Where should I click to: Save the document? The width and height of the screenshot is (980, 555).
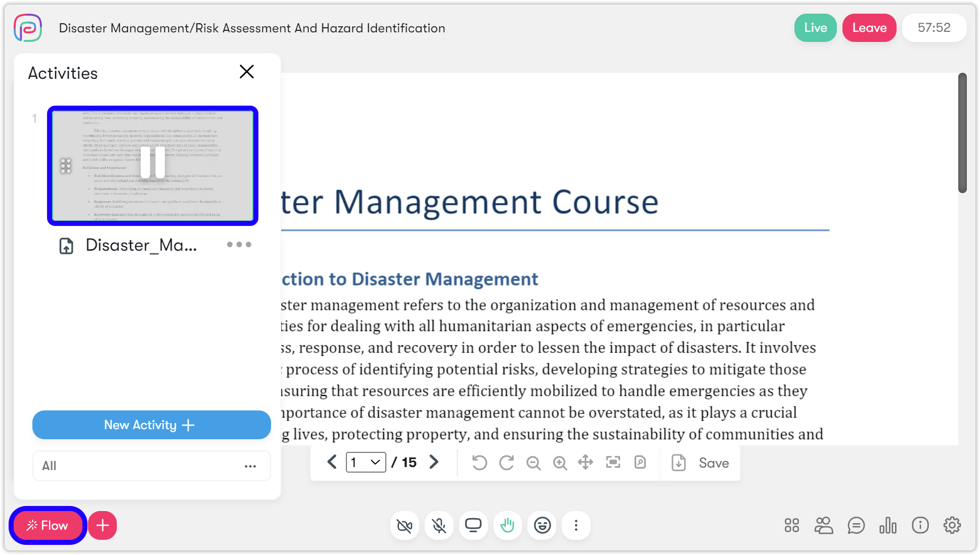(700, 463)
